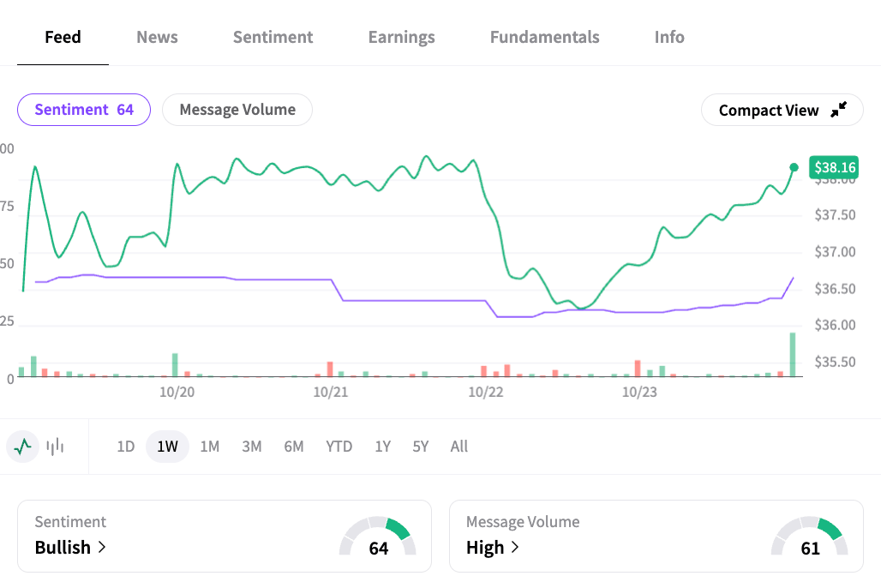Open the News tab
881x588 pixels.
157,37
